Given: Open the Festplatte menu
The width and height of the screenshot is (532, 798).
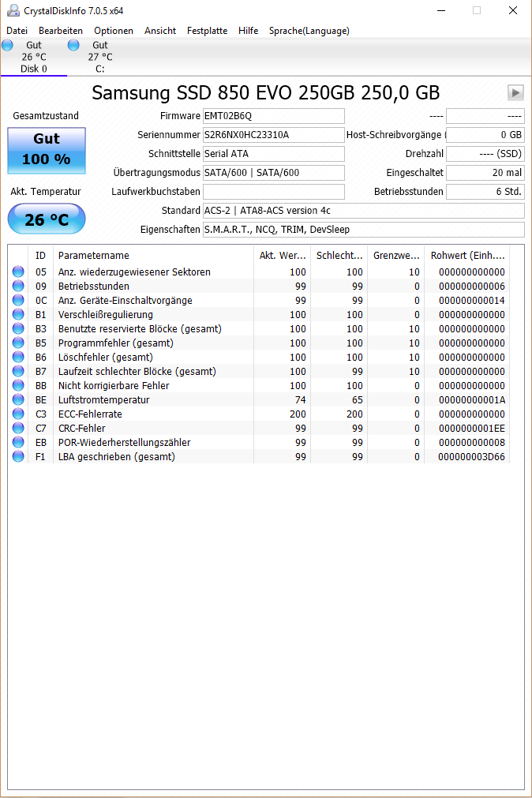Looking at the screenshot, I should (208, 31).
